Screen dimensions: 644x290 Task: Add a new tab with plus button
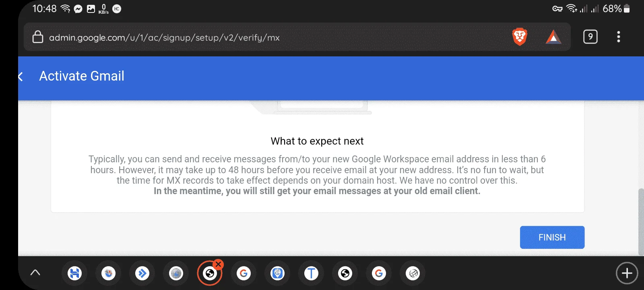pos(627,273)
